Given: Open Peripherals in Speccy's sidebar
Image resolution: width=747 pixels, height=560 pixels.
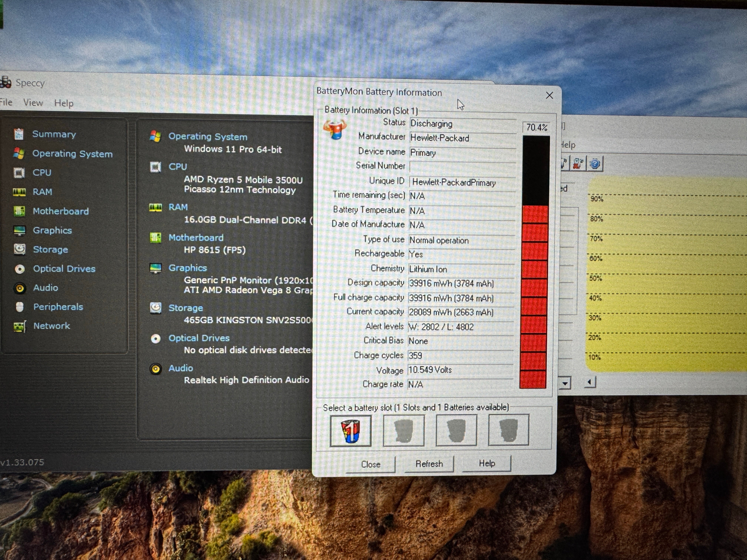Looking at the screenshot, I should point(58,307).
